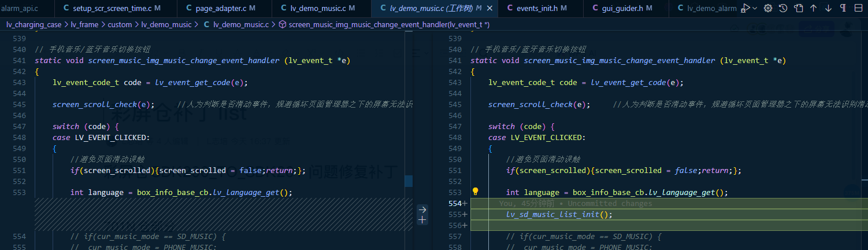Viewport: 868px width, 250px height.
Task: Click the Run or Debug play icon
Action: tap(747, 8)
